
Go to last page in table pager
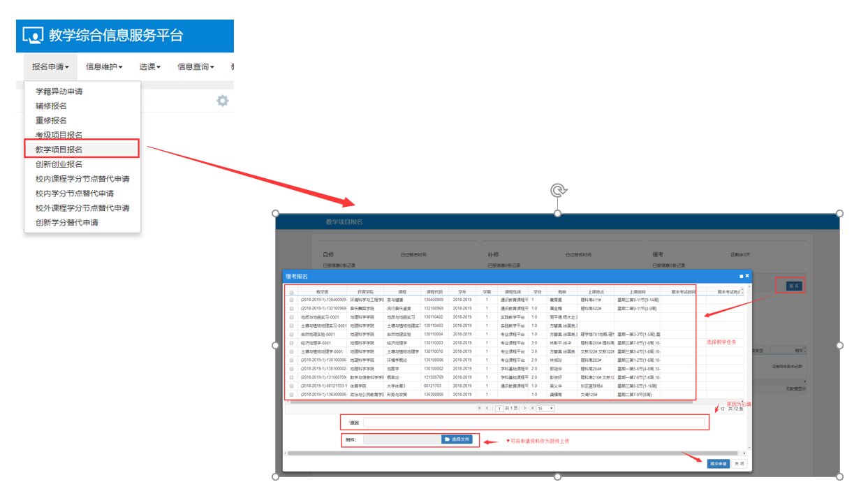(532, 408)
